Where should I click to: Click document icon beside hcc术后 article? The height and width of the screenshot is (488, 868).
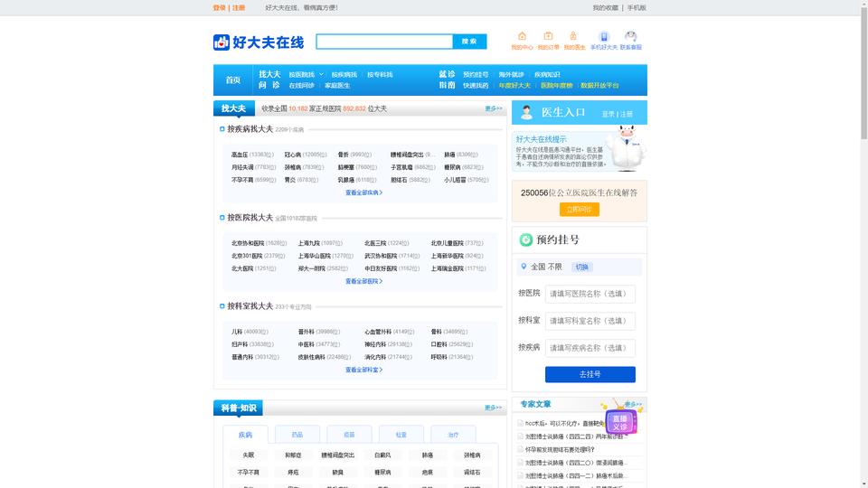pyautogui.click(x=521, y=423)
